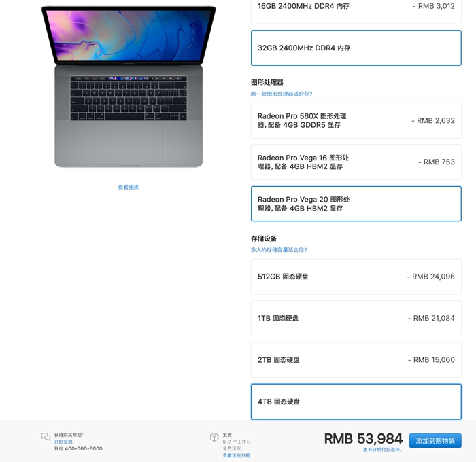Click the installment payment options link
Image resolution: width=476 pixels, height=462 pixels.
pyautogui.click(x=382, y=450)
